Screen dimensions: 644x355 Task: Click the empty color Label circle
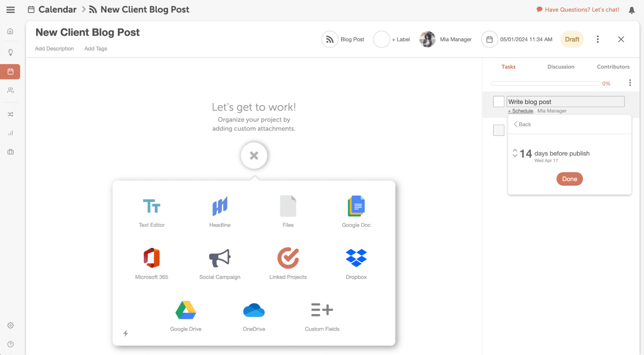[x=381, y=39]
